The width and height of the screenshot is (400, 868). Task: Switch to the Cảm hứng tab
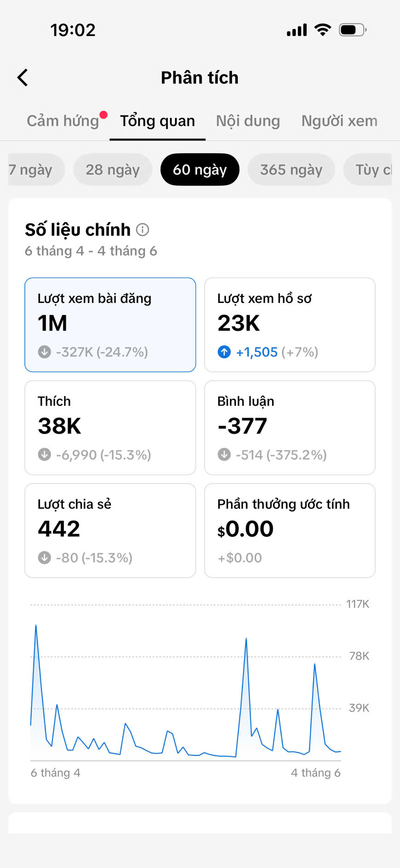click(63, 121)
